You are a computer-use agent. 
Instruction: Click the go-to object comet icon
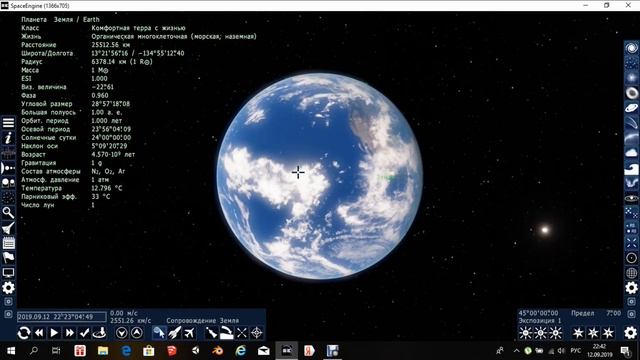click(x=211, y=333)
